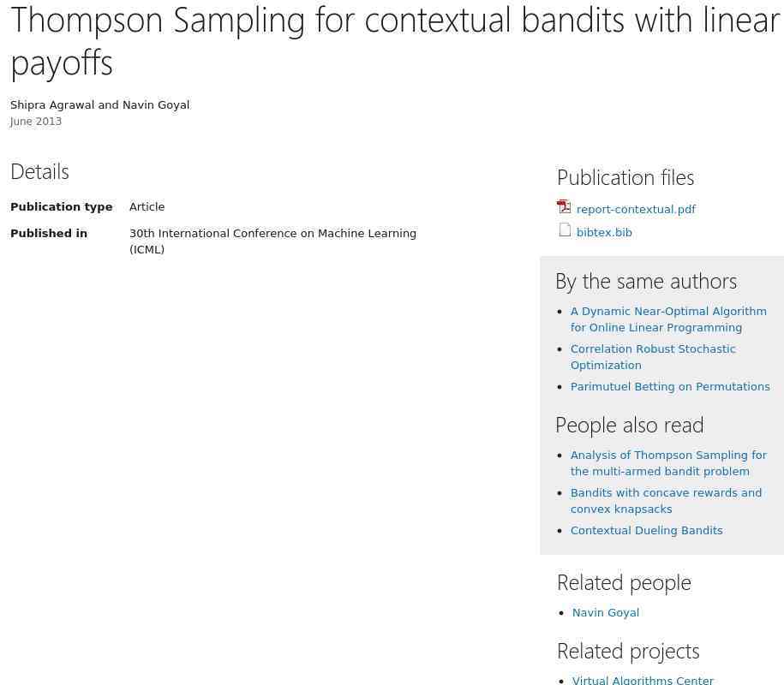
Task: Open Bandits with concave rewards link
Action: pos(666,501)
